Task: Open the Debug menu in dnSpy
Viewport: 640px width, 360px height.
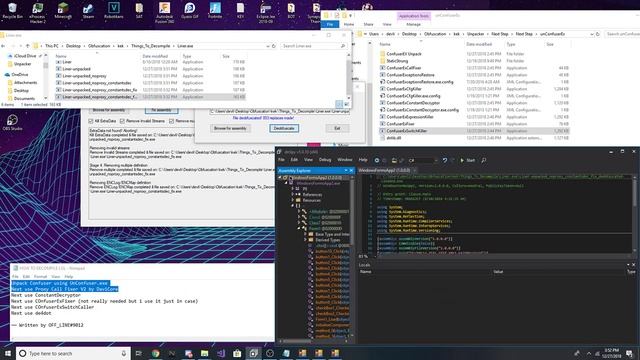Action: 325,160
